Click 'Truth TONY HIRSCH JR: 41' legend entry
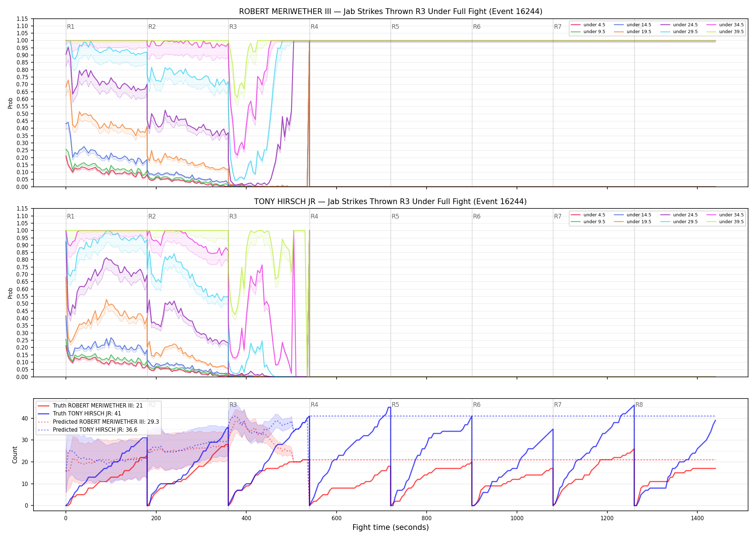The width and height of the screenshot is (756, 540). click(87, 414)
